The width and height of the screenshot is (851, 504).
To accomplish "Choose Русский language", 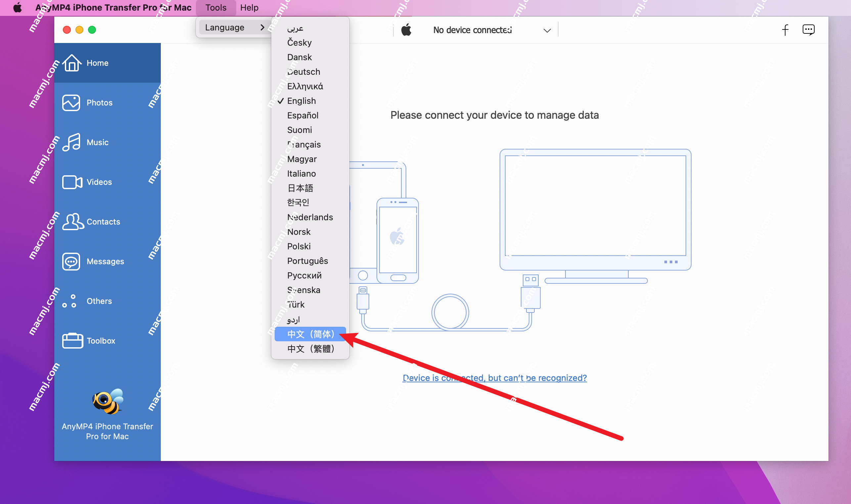I will [x=310, y=276].
